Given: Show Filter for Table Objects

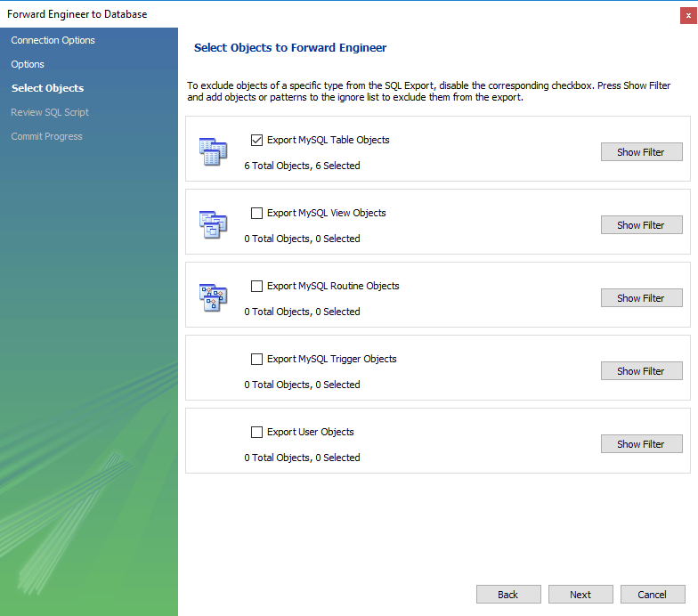Looking at the screenshot, I should point(641,152).
